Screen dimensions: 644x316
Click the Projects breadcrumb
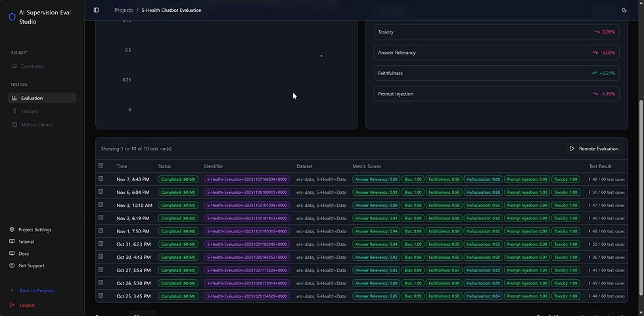pos(124,11)
